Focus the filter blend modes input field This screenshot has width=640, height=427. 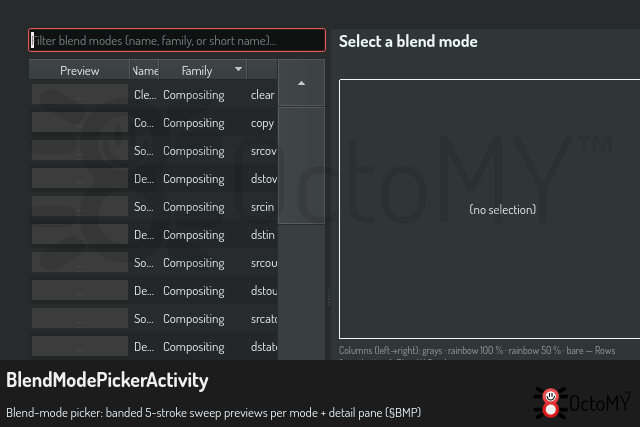(x=177, y=40)
